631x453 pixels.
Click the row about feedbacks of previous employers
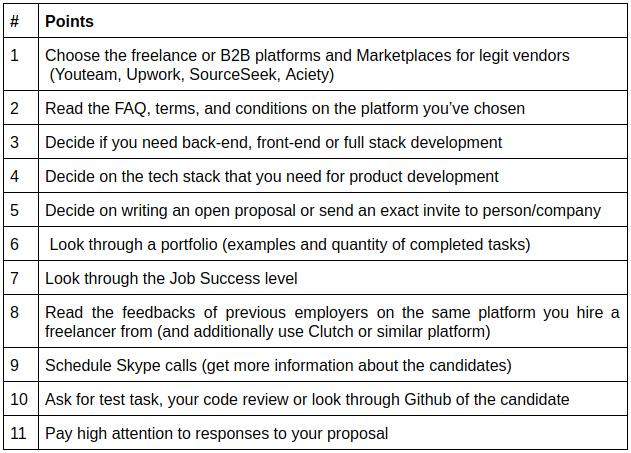331,321
